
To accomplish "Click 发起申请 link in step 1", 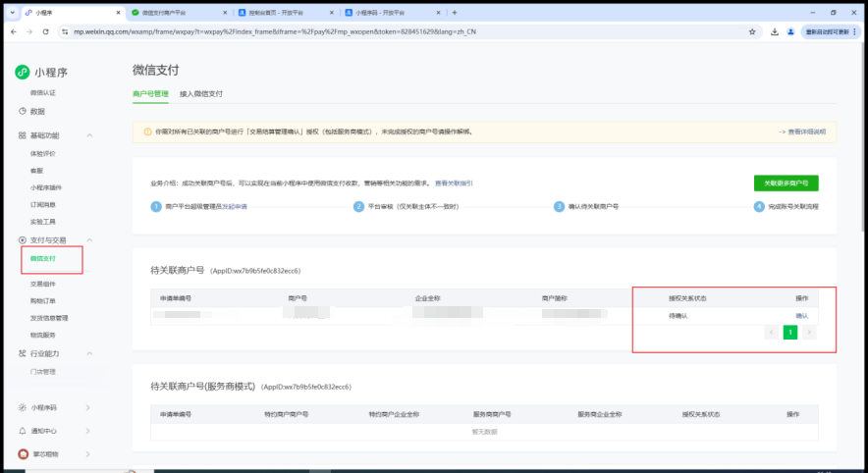I will tap(235, 206).
